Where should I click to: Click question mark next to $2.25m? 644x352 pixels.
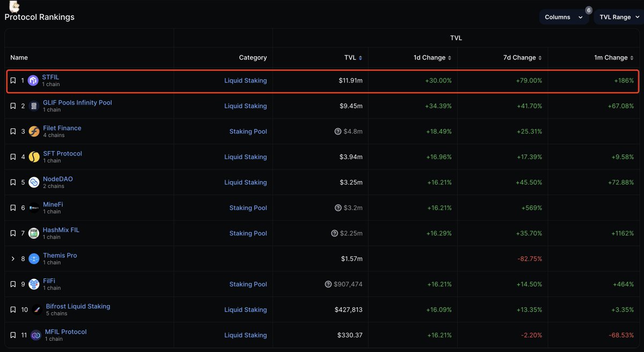click(x=335, y=233)
